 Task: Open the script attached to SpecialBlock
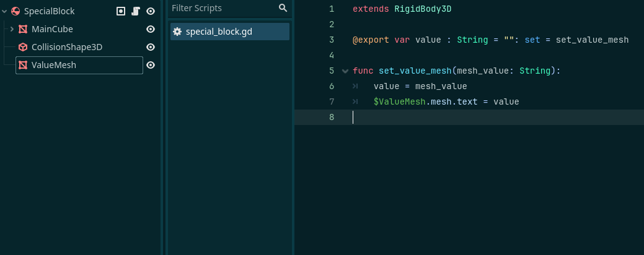pos(136,11)
